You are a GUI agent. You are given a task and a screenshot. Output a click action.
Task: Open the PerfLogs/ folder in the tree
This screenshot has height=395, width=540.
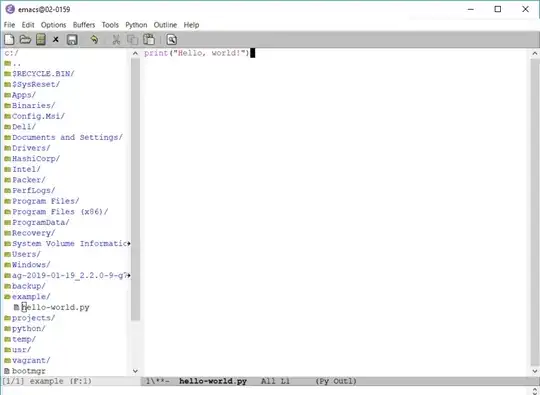[30, 190]
